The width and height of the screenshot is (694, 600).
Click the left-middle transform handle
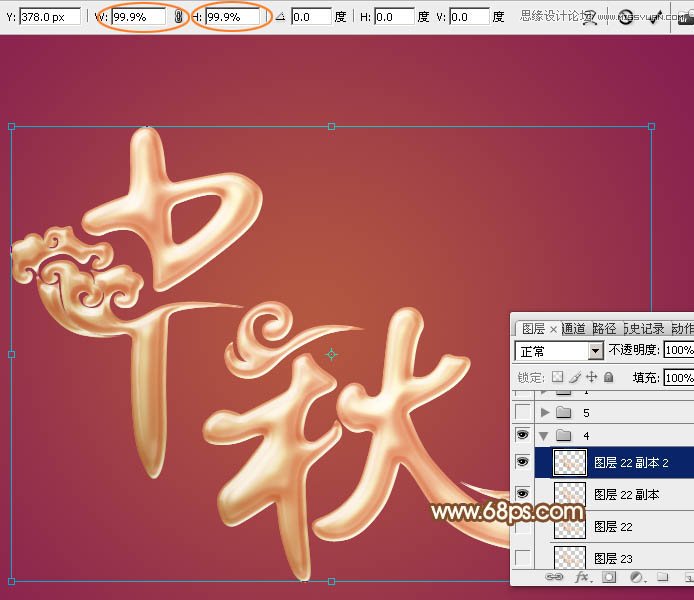pos(12,354)
